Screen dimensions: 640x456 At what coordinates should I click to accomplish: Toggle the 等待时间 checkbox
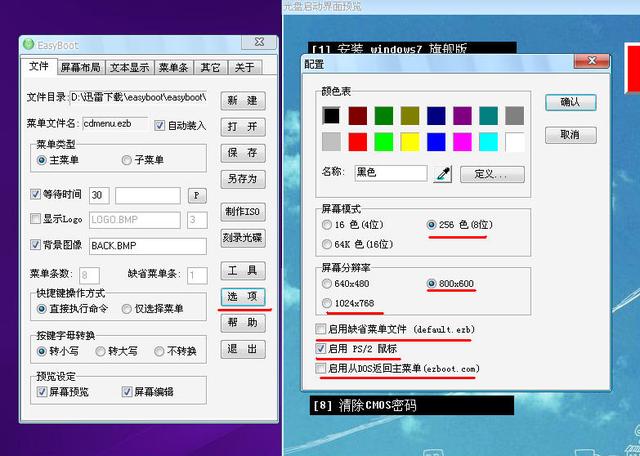(x=36, y=194)
